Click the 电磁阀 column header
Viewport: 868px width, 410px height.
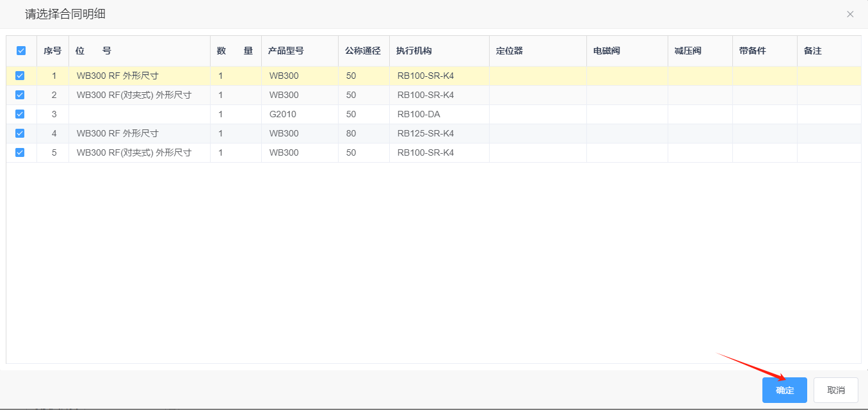606,51
